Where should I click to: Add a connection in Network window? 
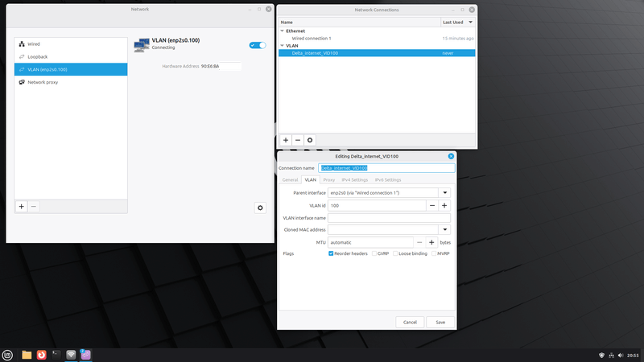tap(22, 207)
